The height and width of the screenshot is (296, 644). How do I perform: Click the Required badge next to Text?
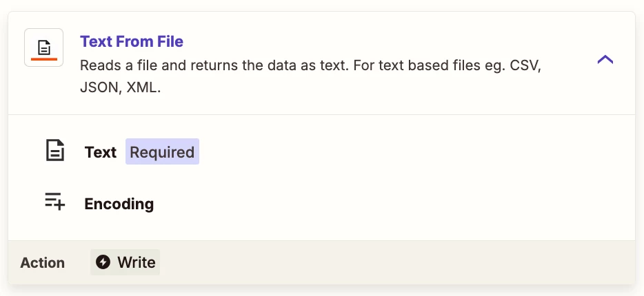(x=162, y=151)
